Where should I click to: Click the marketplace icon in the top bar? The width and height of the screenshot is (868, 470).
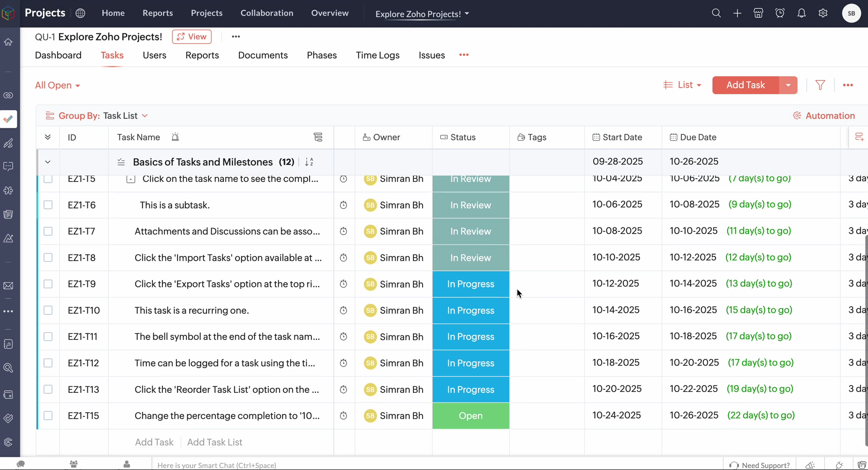click(x=758, y=13)
